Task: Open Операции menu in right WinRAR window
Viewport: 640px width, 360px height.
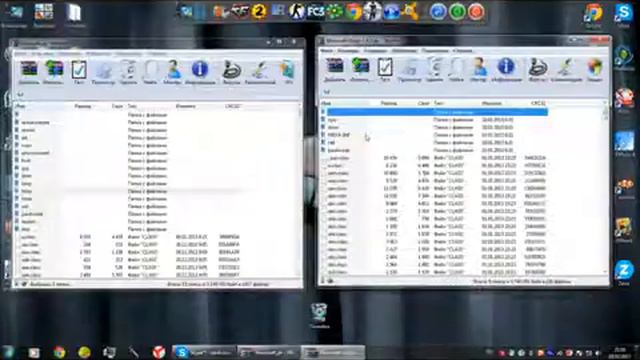Action: pos(375,51)
